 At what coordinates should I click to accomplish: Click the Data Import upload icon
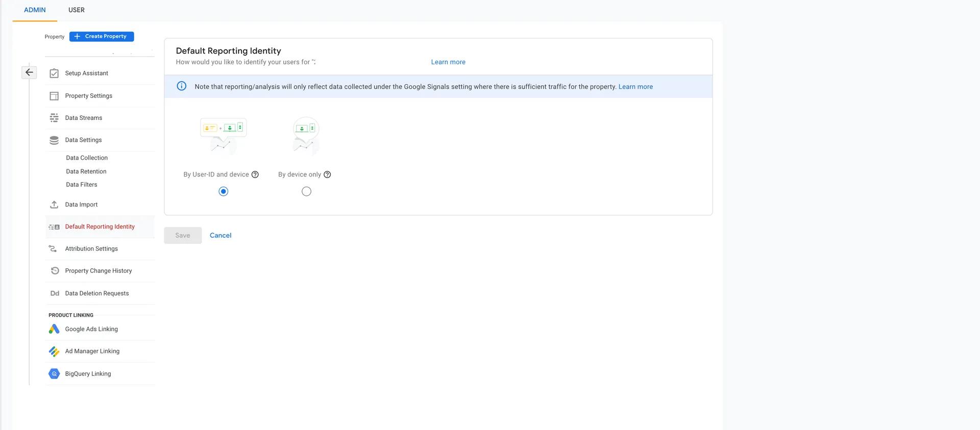(x=54, y=205)
